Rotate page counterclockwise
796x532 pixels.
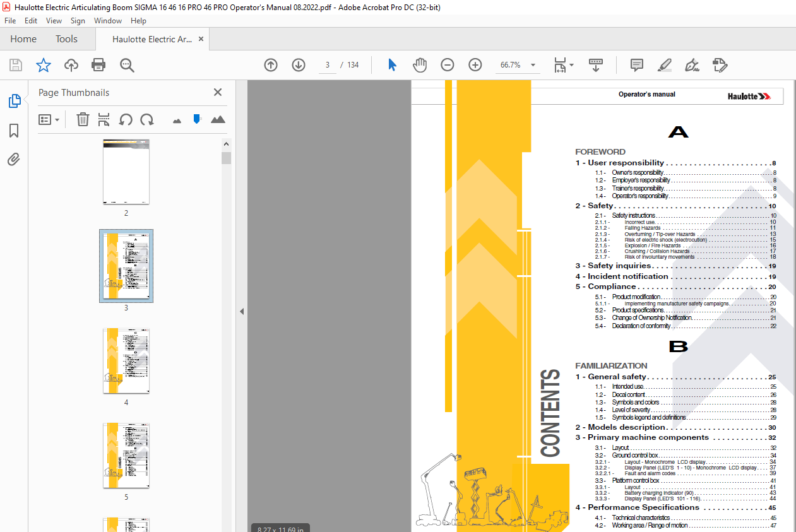tap(126, 119)
